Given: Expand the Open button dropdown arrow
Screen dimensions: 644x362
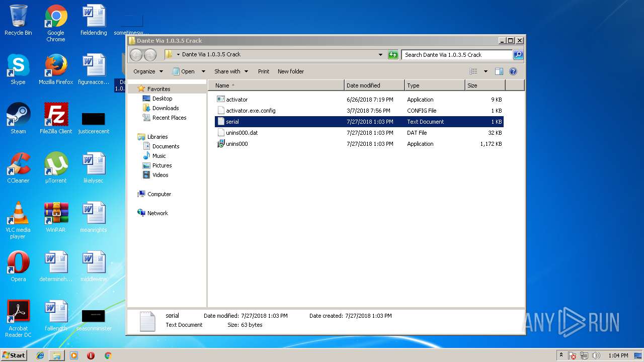Looking at the screenshot, I should 203,71.
